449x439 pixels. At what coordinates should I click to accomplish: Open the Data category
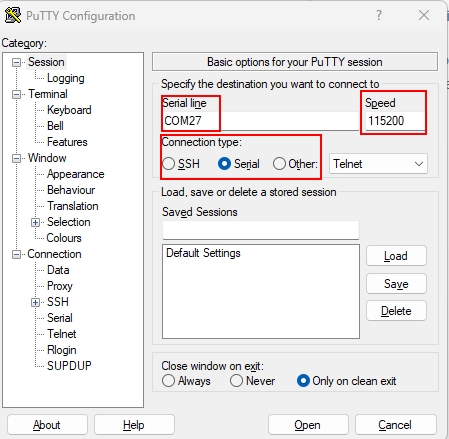(58, 270)
